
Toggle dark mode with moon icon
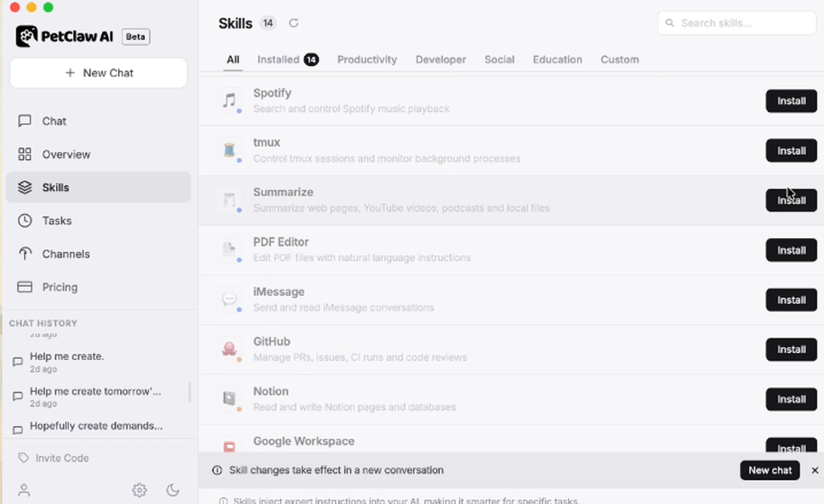tap(173, 490)
